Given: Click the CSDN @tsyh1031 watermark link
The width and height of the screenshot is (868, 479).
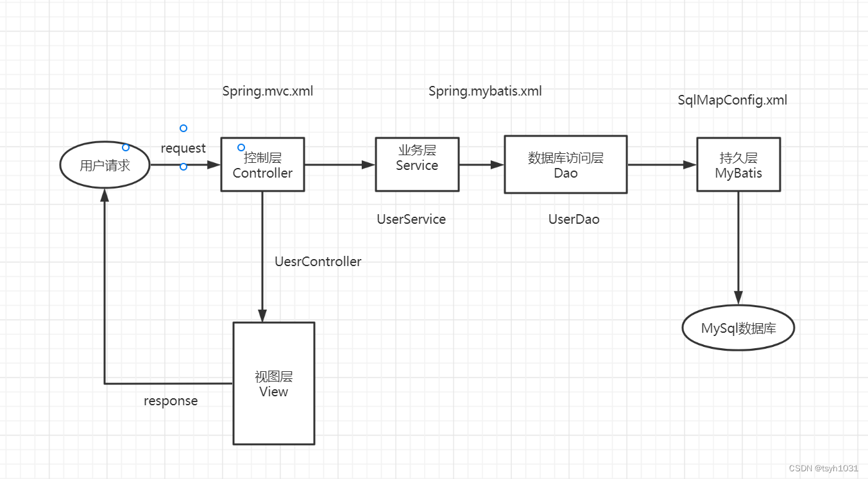Looking at the screenshot, I should coord(824,469).
